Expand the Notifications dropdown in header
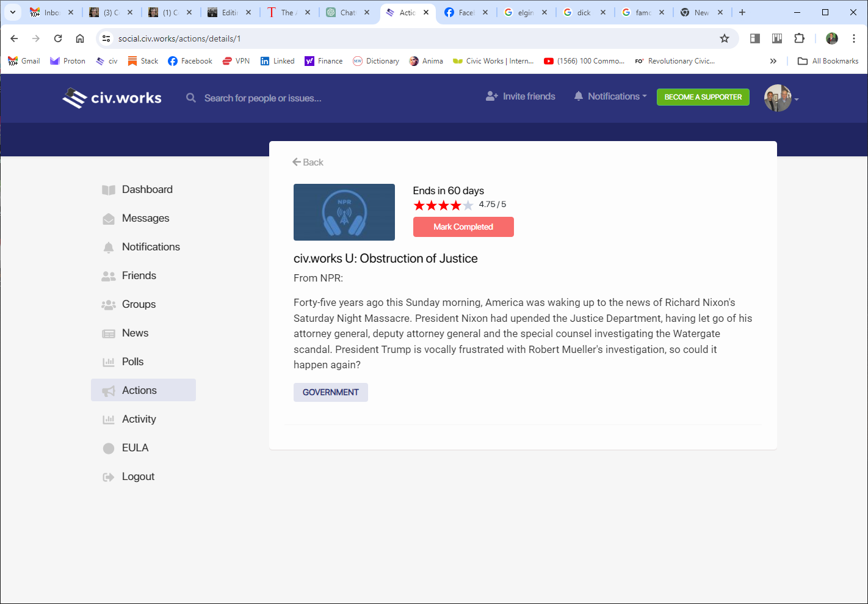The height and width of the screenshot is (604, 868). click(x=611, y=96)
